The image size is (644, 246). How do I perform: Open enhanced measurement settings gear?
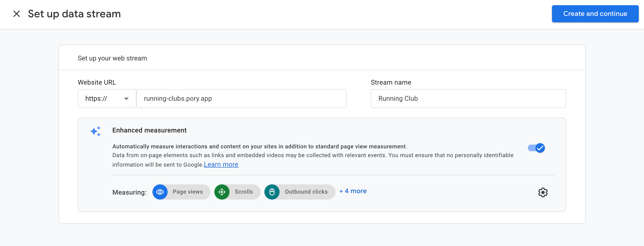[x=543, y=192]
